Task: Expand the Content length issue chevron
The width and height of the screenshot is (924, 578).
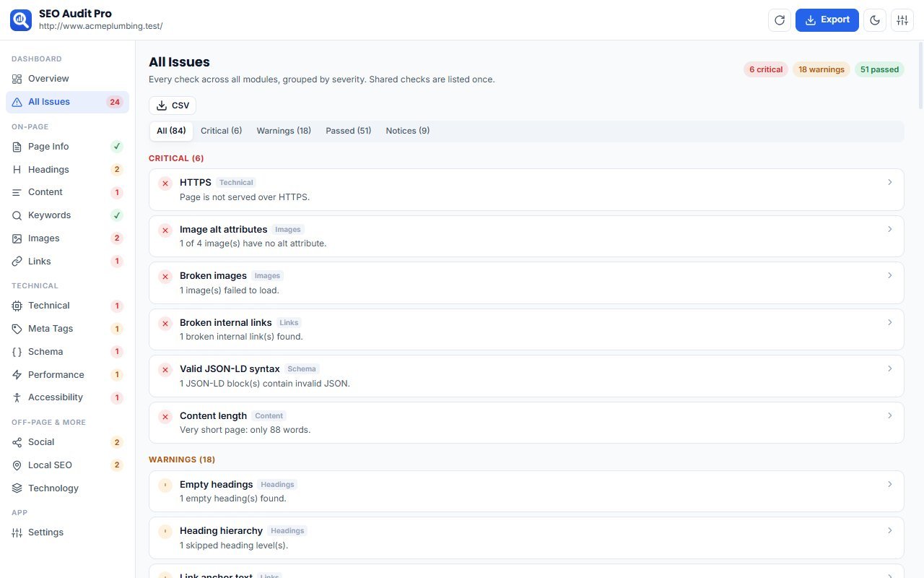Action: 890,415
